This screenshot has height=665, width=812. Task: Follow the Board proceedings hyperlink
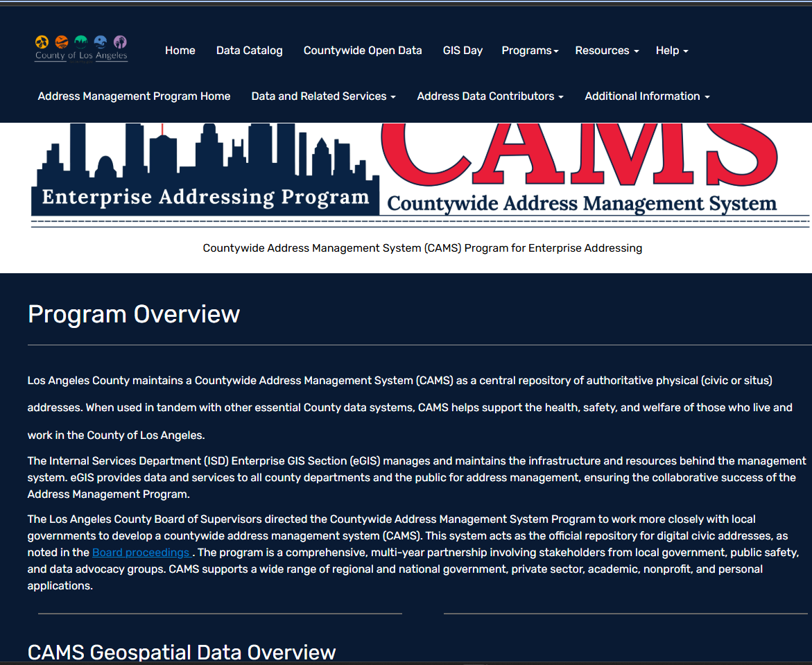(x=141, y=553)
